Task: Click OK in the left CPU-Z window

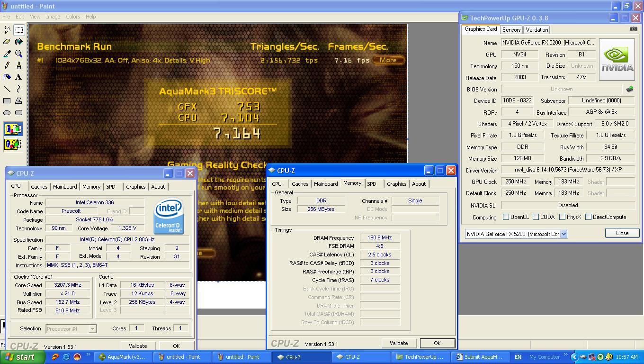Action: point(176,346)
